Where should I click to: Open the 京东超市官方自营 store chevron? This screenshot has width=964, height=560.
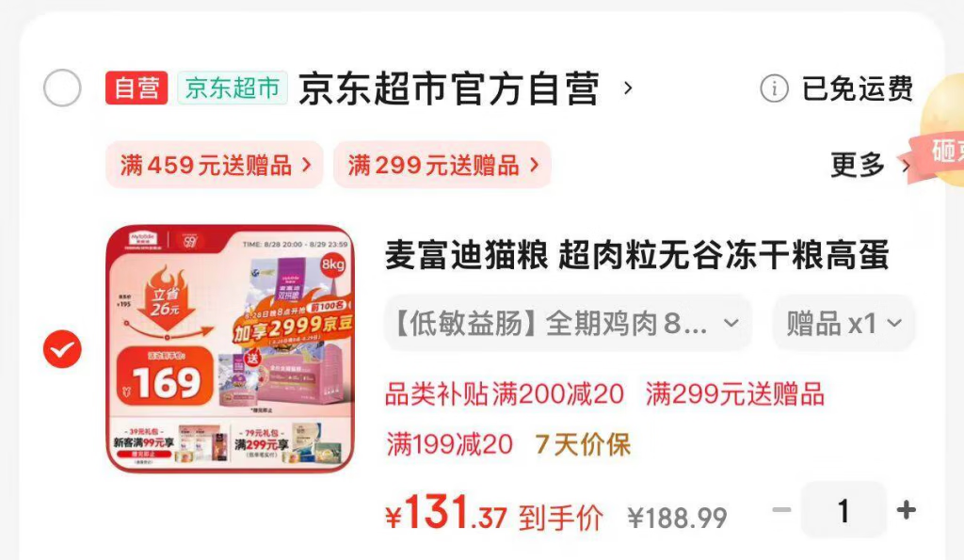click(x=628, y=88)
